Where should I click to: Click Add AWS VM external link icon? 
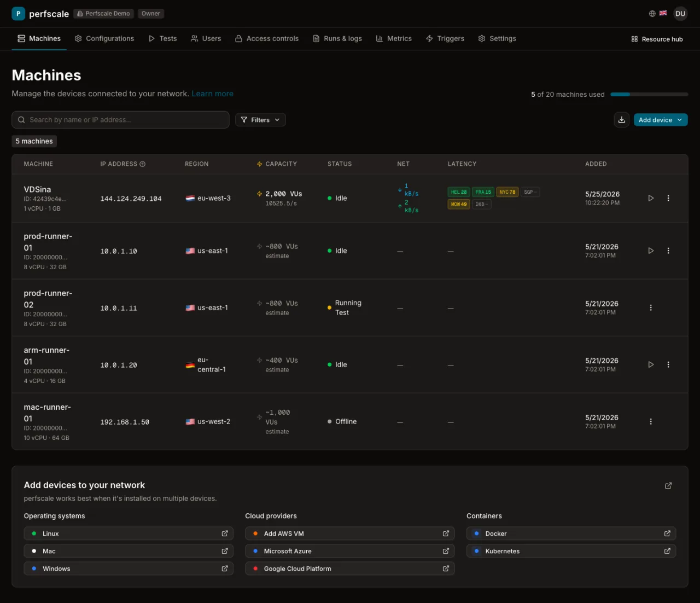click(x=446, y=534)
